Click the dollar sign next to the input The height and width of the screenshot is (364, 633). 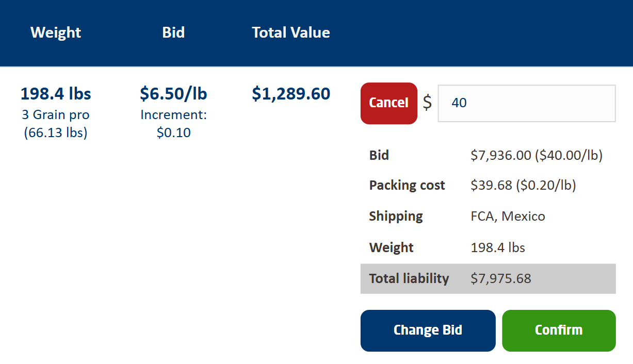427,104
